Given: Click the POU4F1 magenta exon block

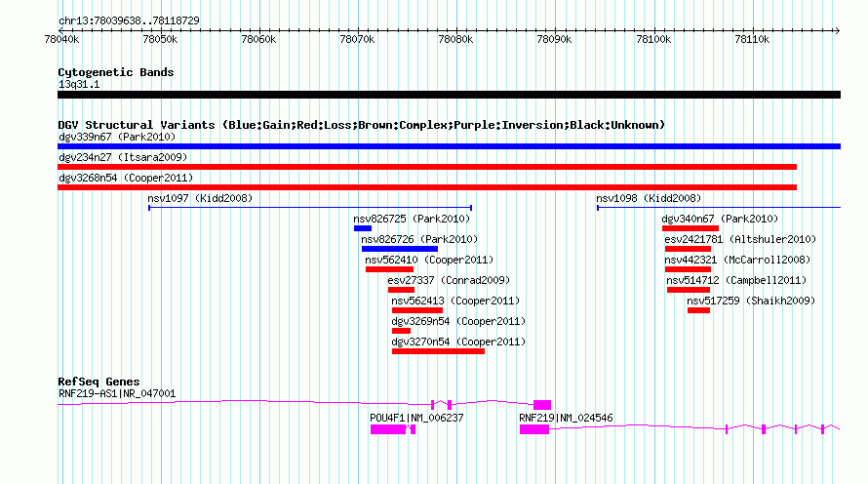Looking at the screenshot, I should pos(388,429).
